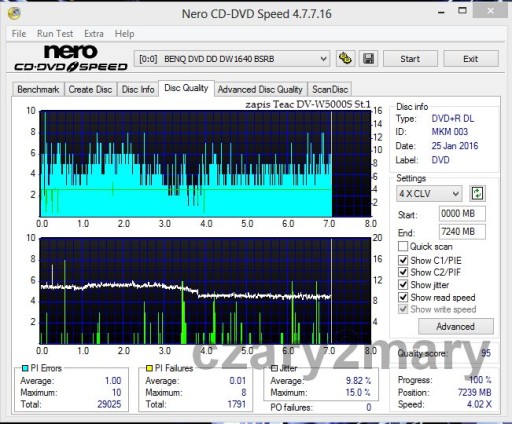
Task: Click the Exit button
Action: coord(471,59)
